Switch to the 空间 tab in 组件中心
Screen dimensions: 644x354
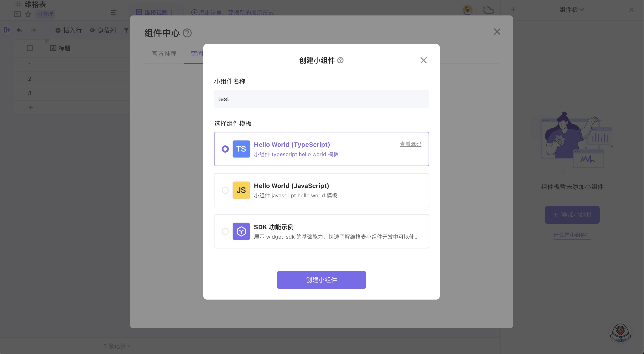pos(197,54)
